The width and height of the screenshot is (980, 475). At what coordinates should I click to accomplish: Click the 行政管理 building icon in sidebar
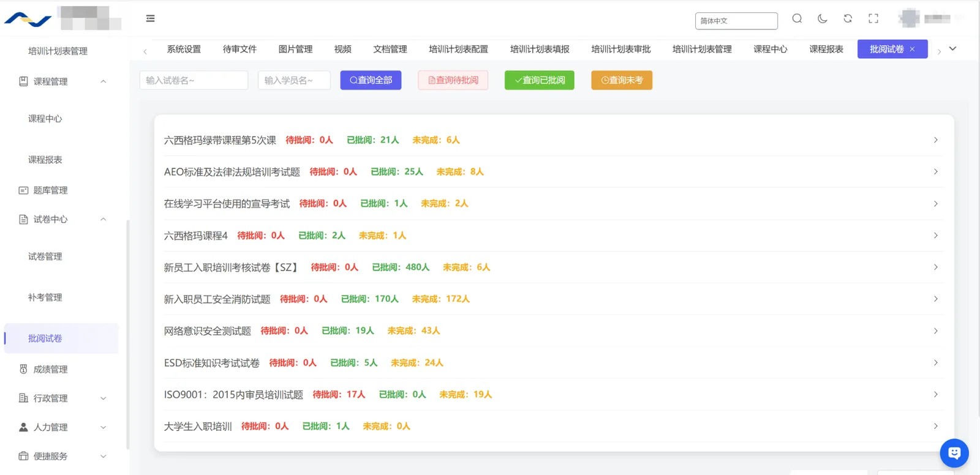point(23,398)
